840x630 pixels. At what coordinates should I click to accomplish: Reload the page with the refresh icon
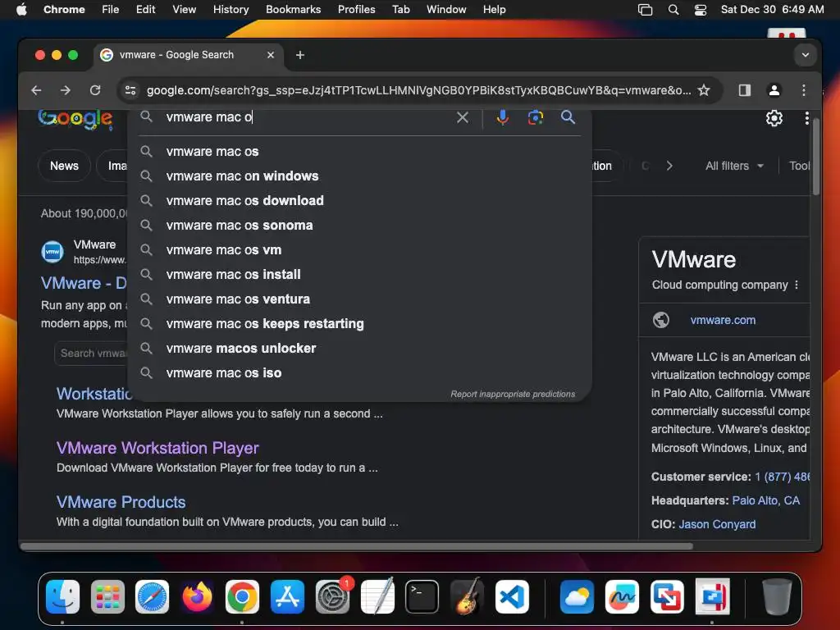(x=95, y=90)
